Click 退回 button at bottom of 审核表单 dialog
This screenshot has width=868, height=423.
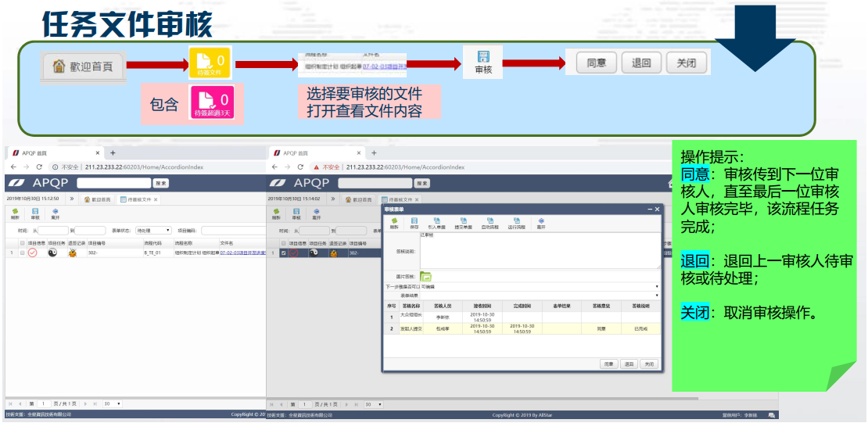(628, 364)
